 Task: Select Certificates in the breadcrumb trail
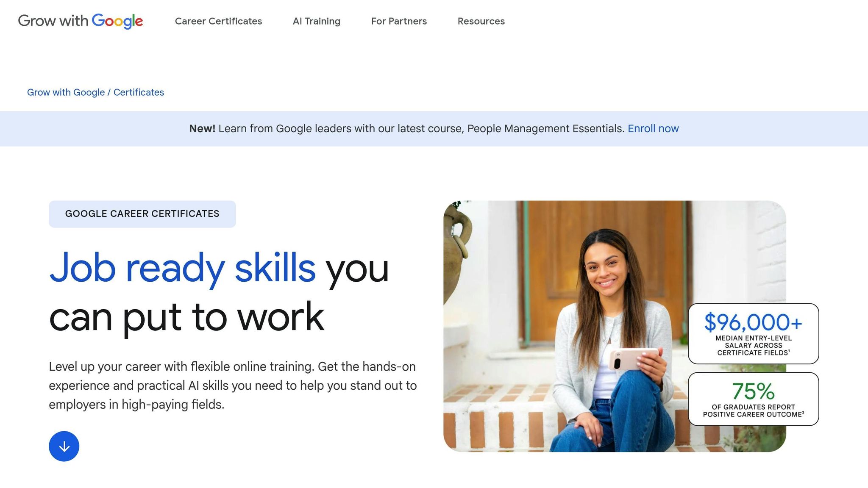pyautogui.click(x=139, y=92)
